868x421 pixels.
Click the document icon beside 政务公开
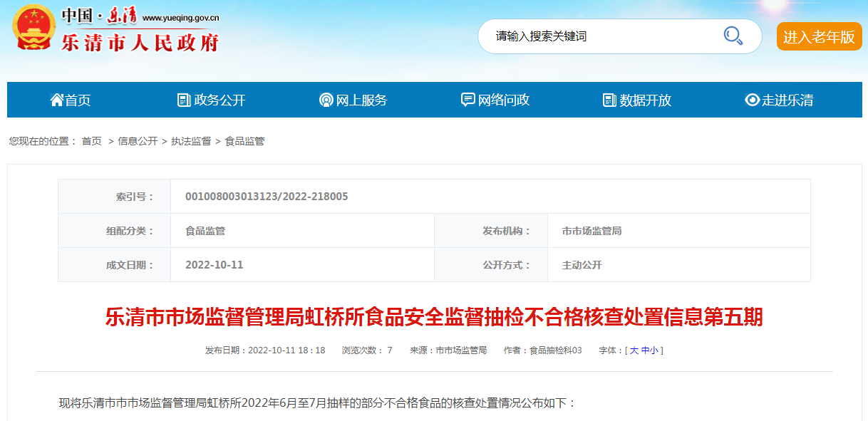click(x=184, y=100)
